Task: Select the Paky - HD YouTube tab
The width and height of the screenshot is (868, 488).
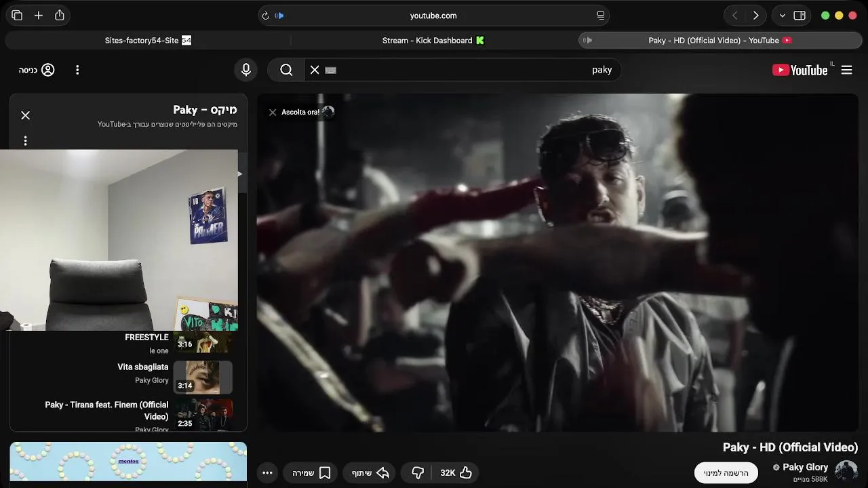Action: (x=719, y=41)
